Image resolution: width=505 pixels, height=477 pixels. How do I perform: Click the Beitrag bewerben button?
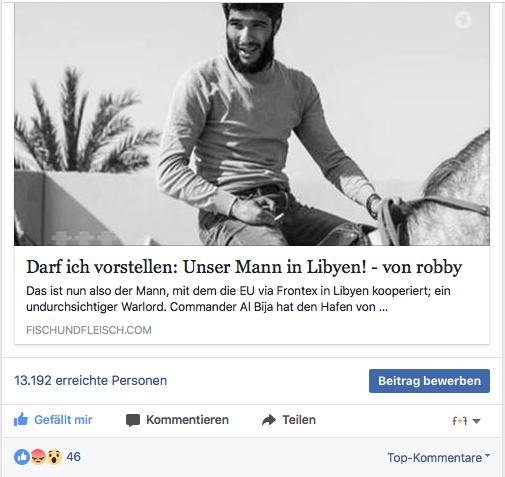click(x=429, y=381)
